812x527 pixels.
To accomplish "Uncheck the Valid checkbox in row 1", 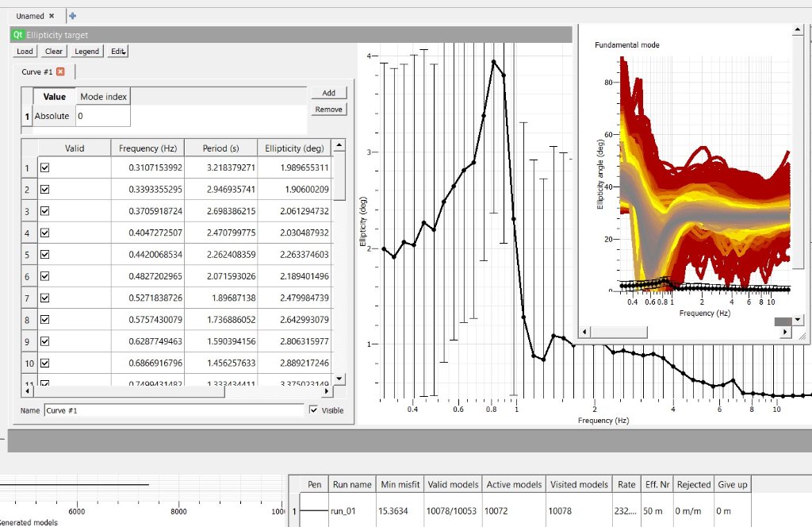I will click(44, 168).
